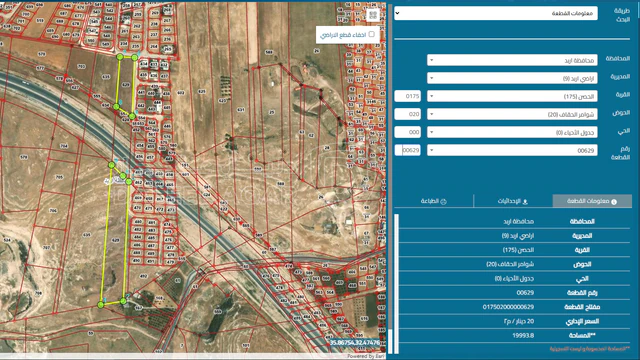Click parcel label 703 on map

(x=81, y=66)
